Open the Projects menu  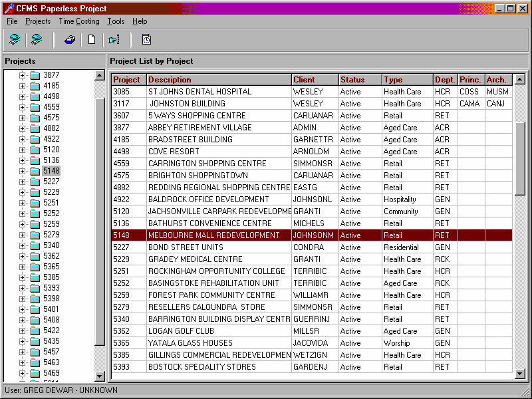tap(38, 21)
